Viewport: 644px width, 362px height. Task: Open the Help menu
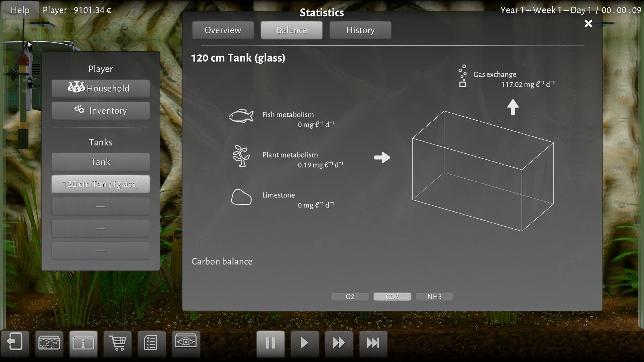20,10
